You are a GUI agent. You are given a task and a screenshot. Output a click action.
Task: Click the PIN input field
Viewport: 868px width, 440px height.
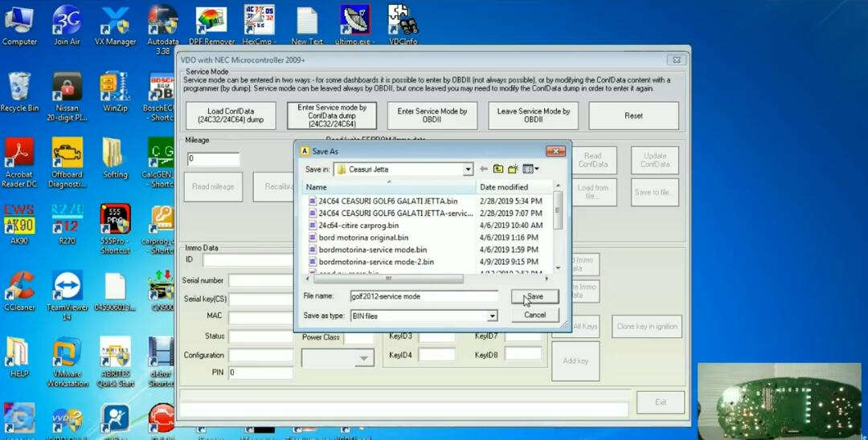click(260, 373)
